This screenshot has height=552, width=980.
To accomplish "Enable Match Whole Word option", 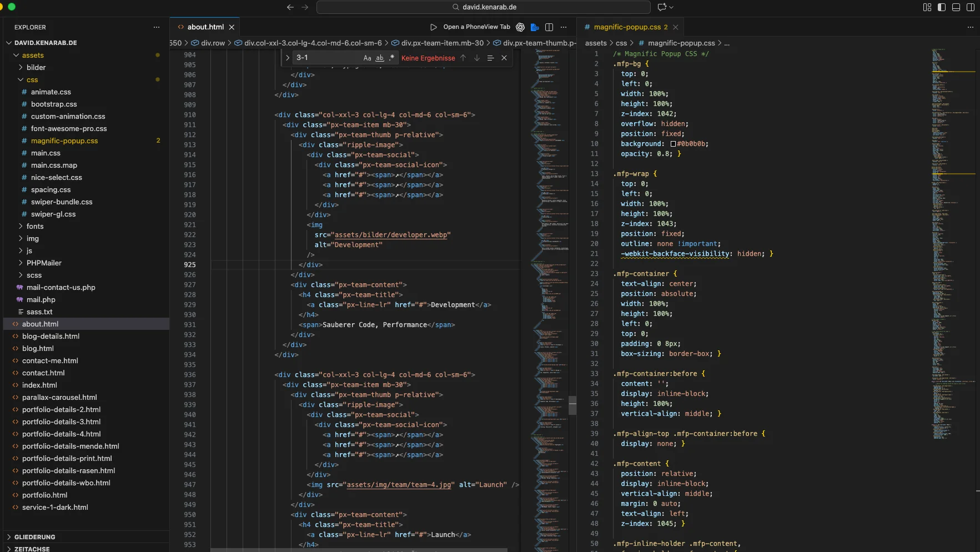I will pos(380,58).
